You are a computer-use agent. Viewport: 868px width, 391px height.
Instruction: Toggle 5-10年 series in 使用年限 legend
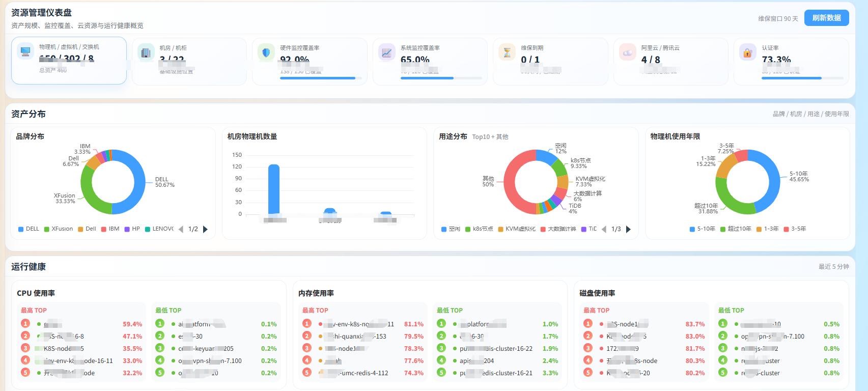click(703, 229)
